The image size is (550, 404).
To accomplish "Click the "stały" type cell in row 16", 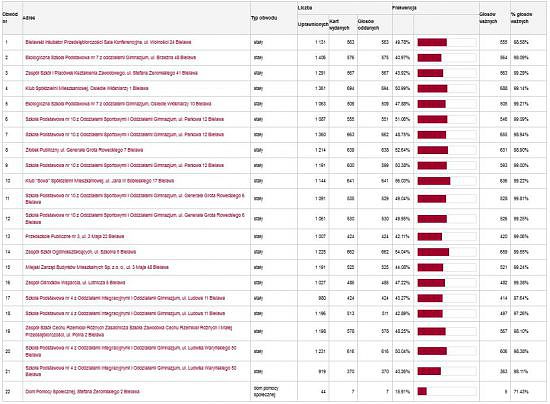I will (258, 283).
